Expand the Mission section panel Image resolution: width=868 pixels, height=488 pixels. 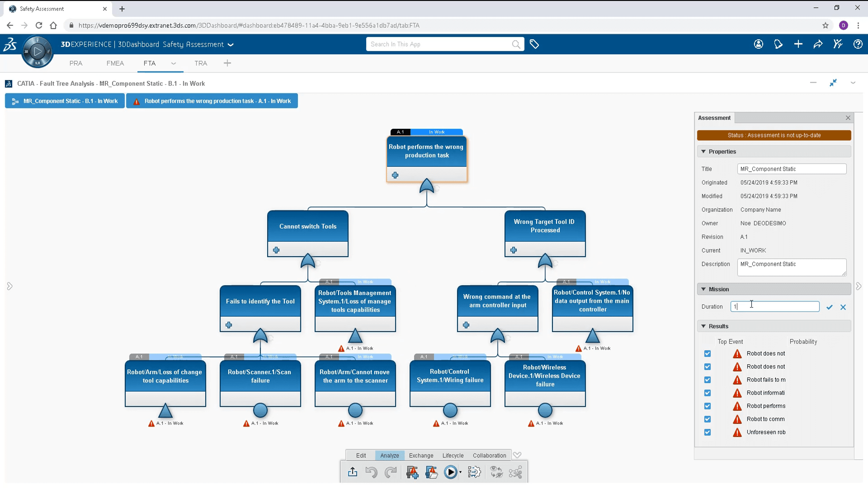point(705,289)
